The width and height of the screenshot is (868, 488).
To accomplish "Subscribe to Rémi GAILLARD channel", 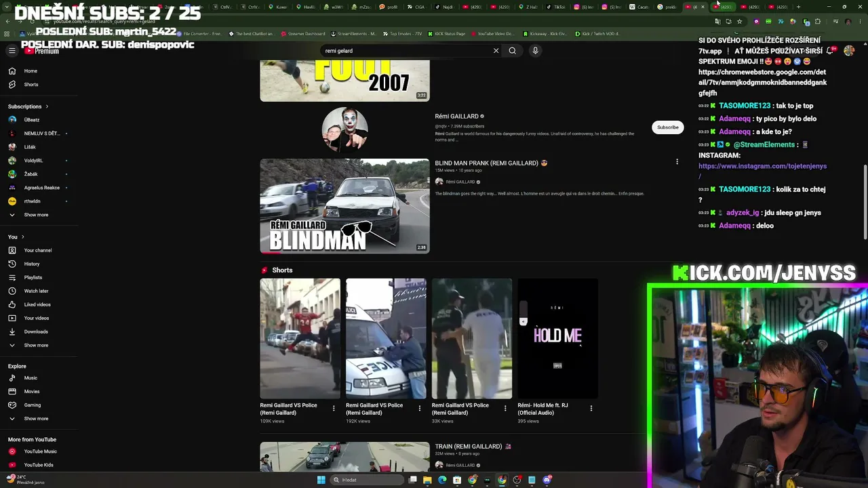I will coord(667,127).
